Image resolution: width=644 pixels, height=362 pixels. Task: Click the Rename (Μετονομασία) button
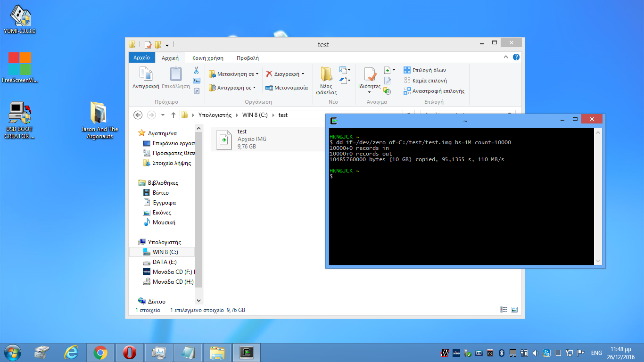coord(287,88)
